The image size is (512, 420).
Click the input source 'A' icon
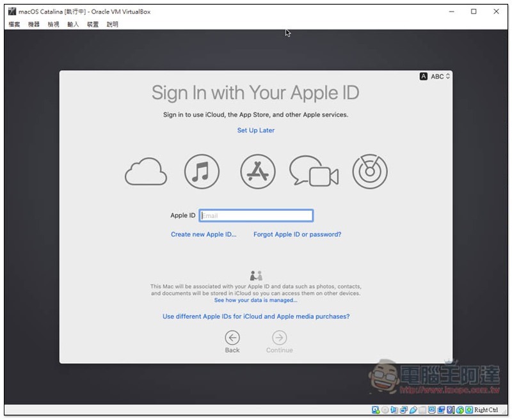(x=424, y=76)
